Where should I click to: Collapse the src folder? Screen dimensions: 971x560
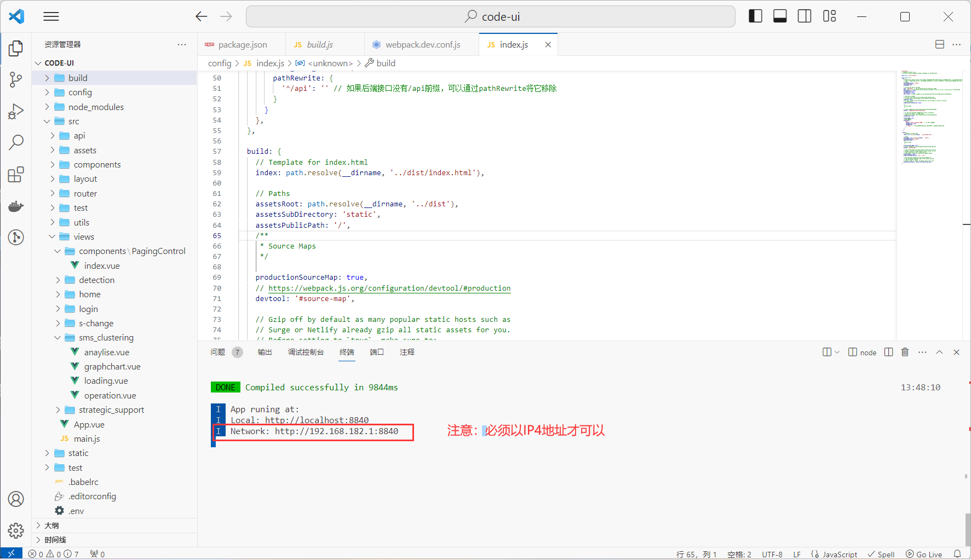pos(114,121)
